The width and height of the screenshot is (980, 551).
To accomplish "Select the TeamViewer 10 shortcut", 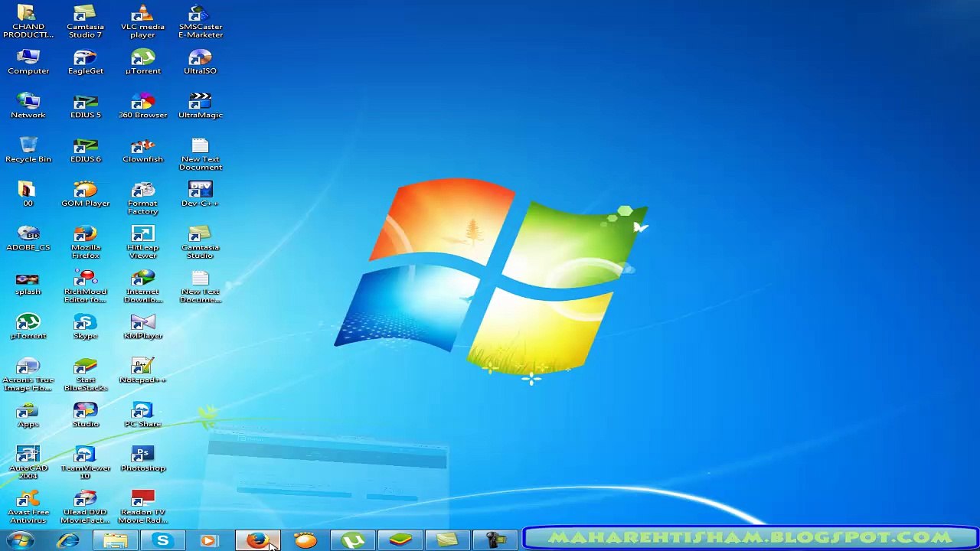I will tap(86, 464).
